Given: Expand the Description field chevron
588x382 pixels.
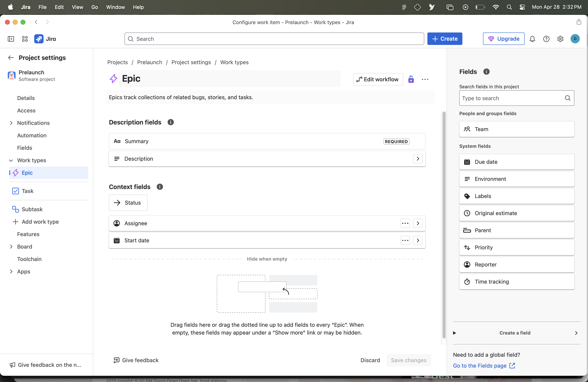Looking at the screenshot, I should click(417, 159).
